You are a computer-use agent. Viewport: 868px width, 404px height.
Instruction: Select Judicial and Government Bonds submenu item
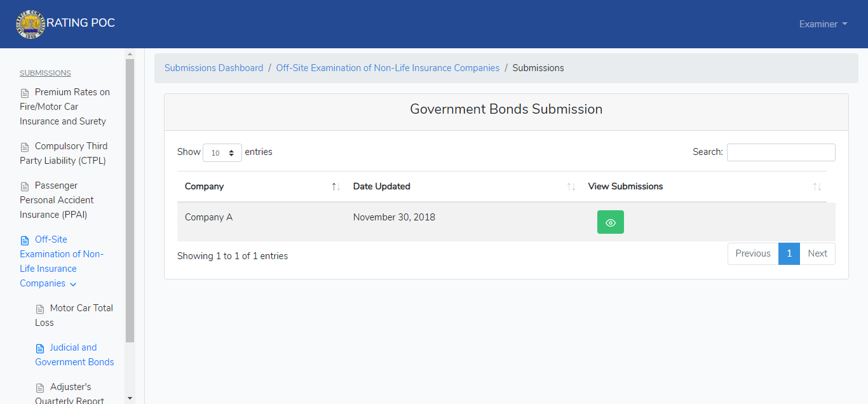coord(74,354)
